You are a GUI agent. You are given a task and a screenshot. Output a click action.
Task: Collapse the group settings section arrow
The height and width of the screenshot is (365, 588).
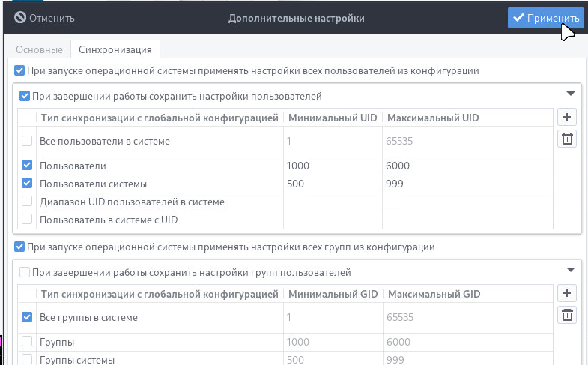point(571,270)
